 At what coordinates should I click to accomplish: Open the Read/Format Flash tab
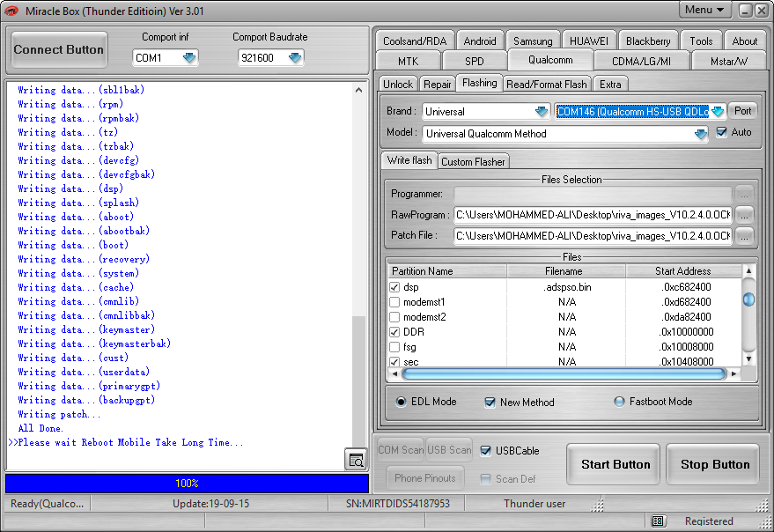coord(547,84)
